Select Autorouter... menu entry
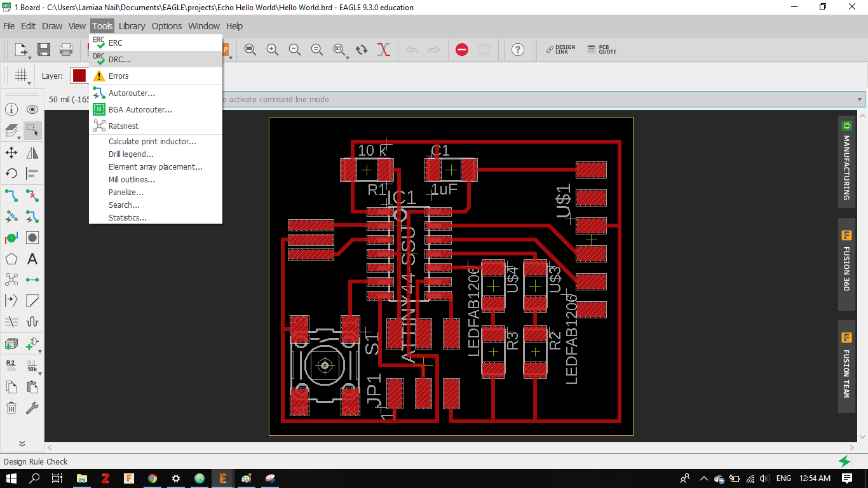Image resolution: width=868 pixels, height=488 pixels. coord(132,93)
